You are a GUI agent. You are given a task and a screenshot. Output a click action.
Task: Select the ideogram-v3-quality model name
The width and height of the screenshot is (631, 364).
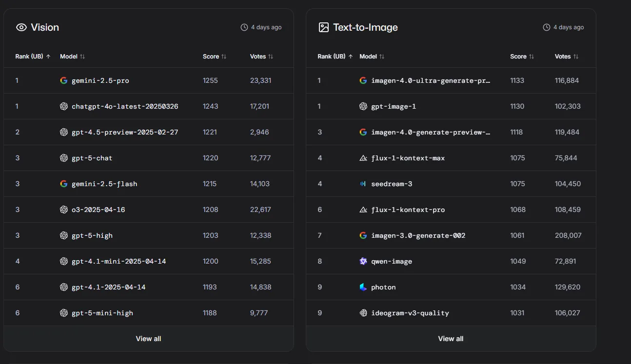(x=410, y=313)
